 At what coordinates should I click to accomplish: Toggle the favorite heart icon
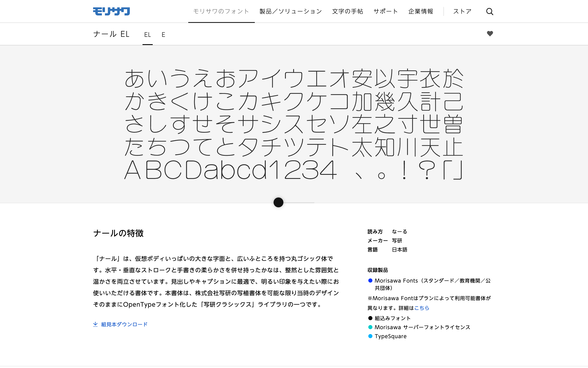[490, 34]
